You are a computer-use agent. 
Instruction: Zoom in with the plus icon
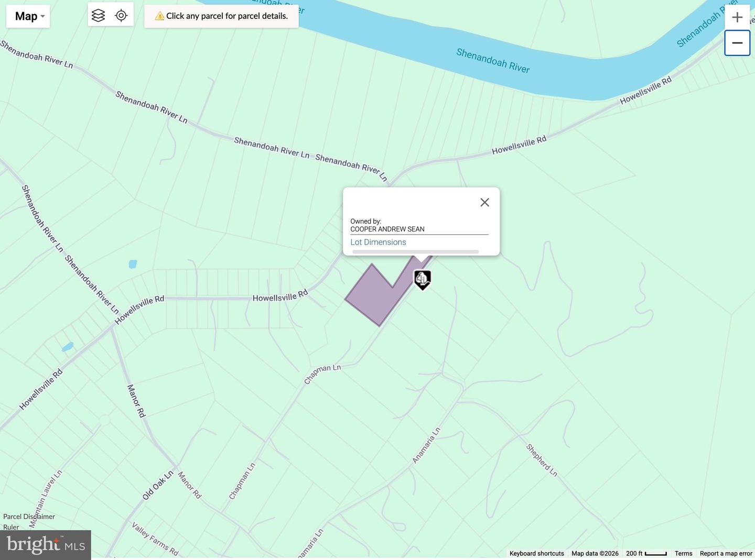tap(737, 17)
